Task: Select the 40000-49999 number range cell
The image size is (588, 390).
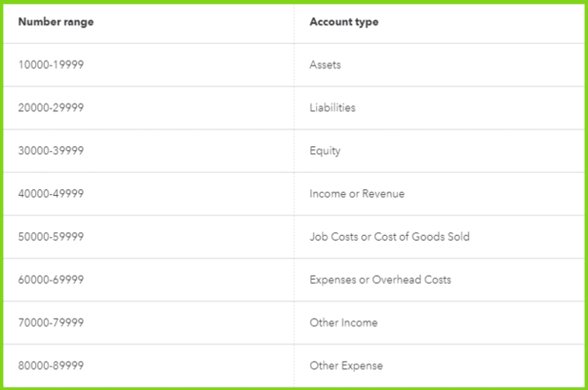Action: [x=51, y=194]
